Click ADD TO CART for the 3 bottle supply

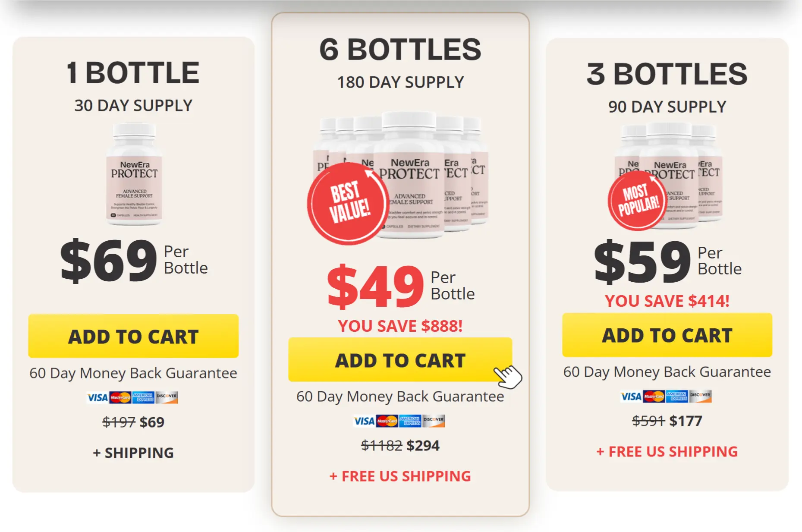pos(668,336)
